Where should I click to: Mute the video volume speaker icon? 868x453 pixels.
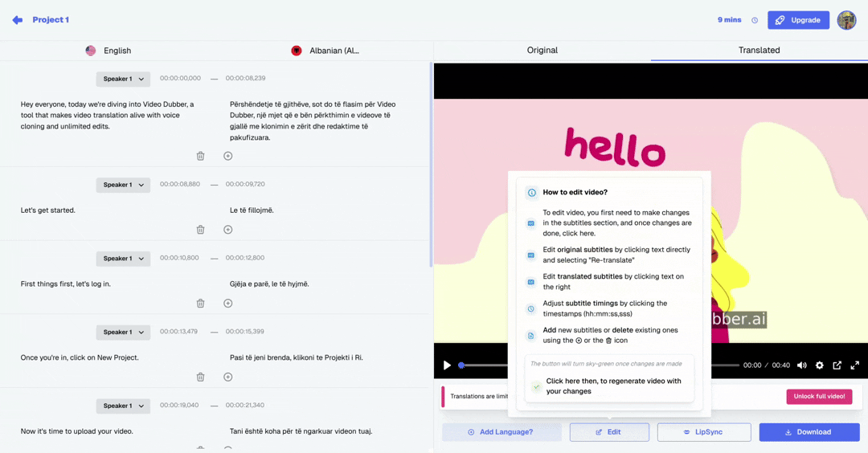[x=801, y=365]
